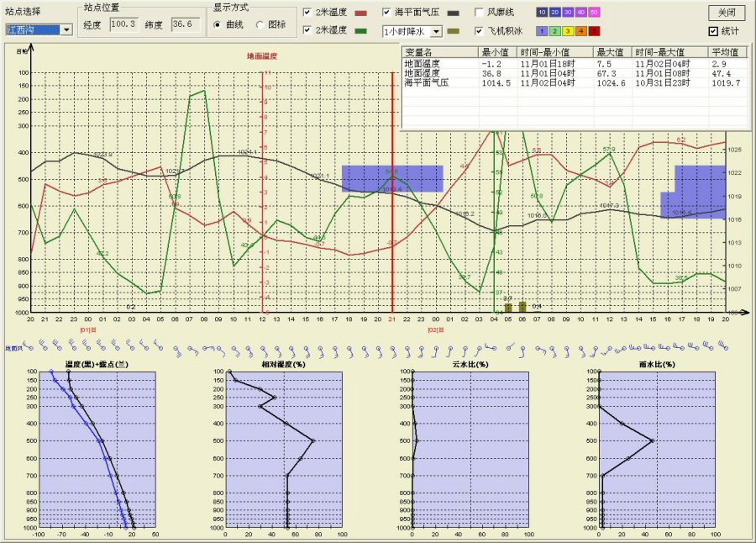Click aircraft icing level box labeled 1
This screenshot has height=543, width=756.
(x=542, y=31)
